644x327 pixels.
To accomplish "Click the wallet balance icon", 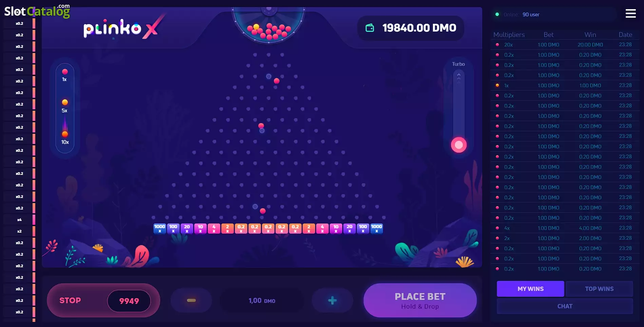I will tap(370, 28).
